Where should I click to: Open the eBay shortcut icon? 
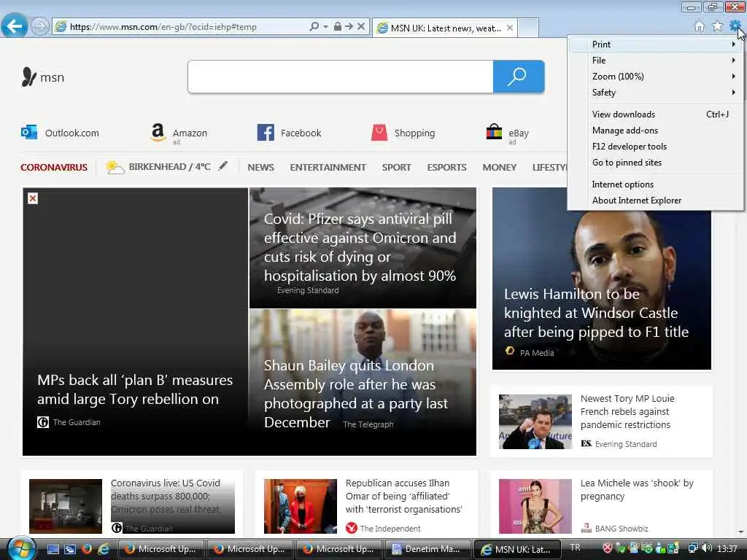tap(494, 132)
